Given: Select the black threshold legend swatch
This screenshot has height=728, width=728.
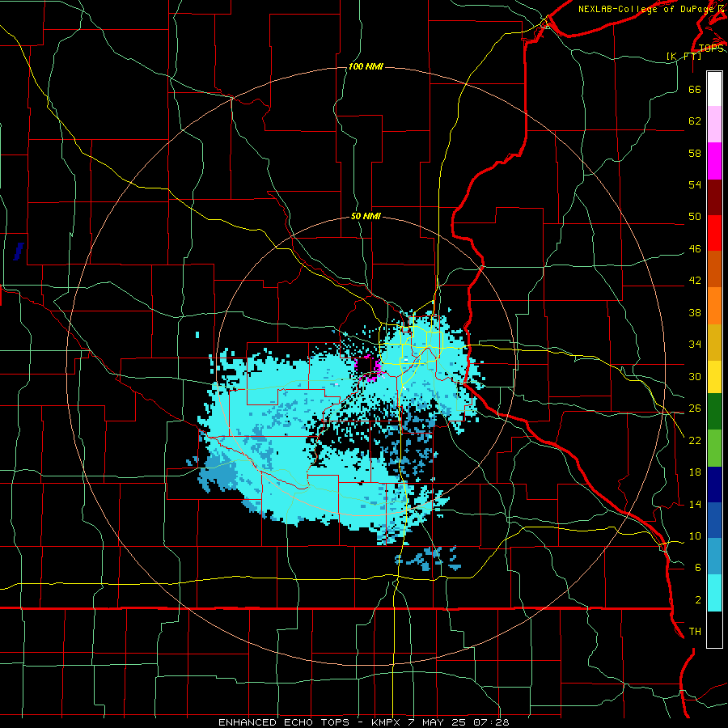Looking at the screenshot, I should click(x=714, y=629).
